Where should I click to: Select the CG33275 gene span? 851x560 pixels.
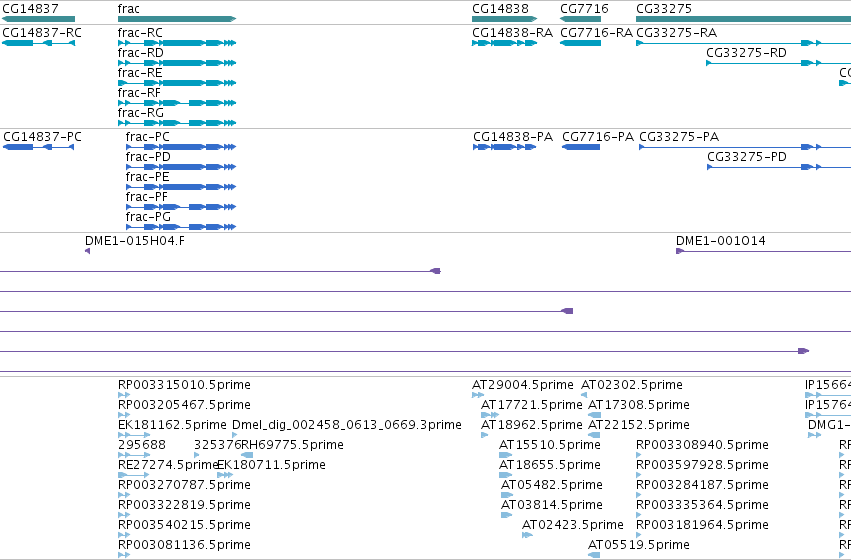point(744,19)
